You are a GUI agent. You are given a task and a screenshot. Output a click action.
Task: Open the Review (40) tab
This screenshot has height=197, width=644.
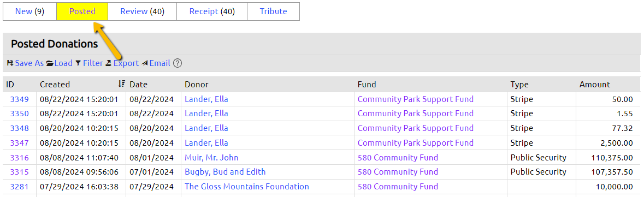pos(142,11)
